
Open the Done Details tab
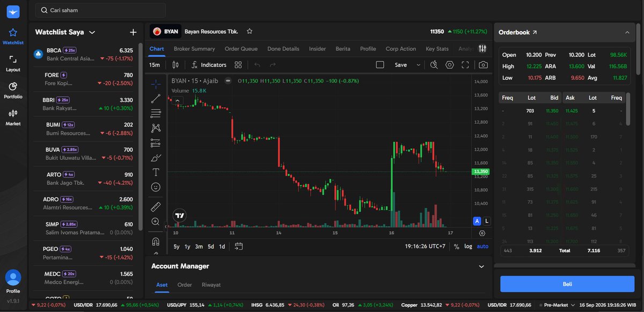pyautogui.click(x=283, y=49)
